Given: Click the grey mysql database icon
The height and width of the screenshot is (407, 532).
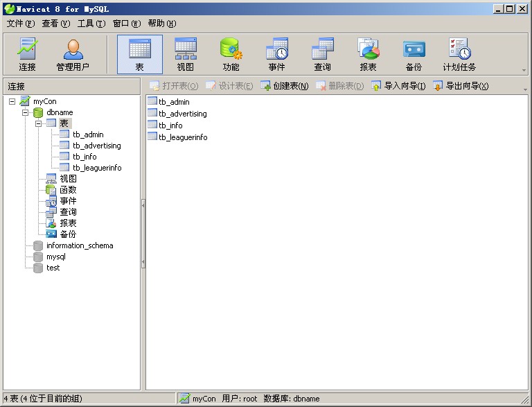Looking at the screenshot, I should [x=38, y=257].
